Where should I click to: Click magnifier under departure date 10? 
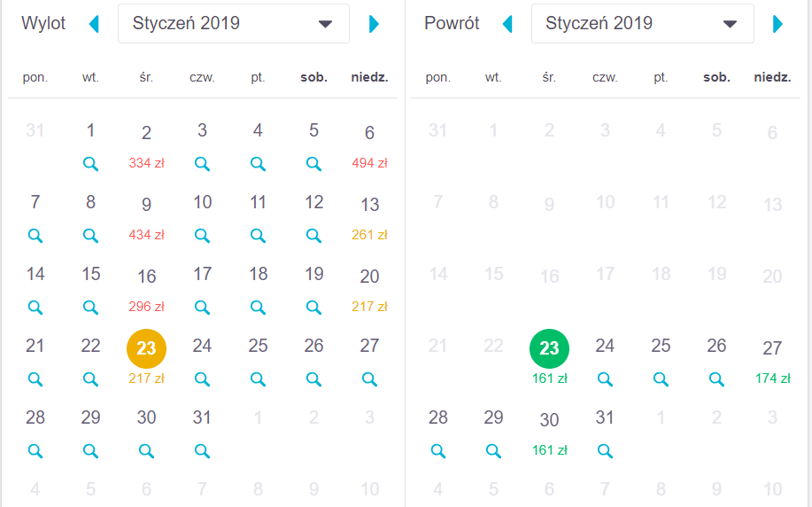point(202,236)
